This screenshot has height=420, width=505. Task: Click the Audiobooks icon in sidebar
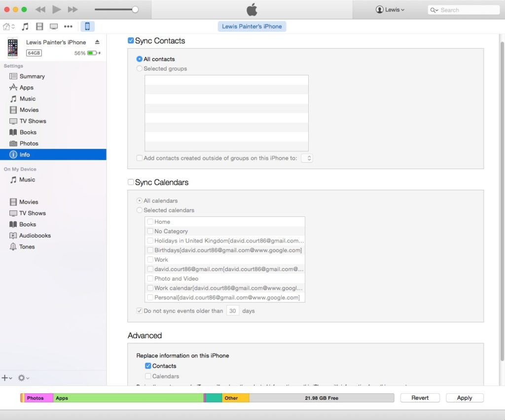13,236
